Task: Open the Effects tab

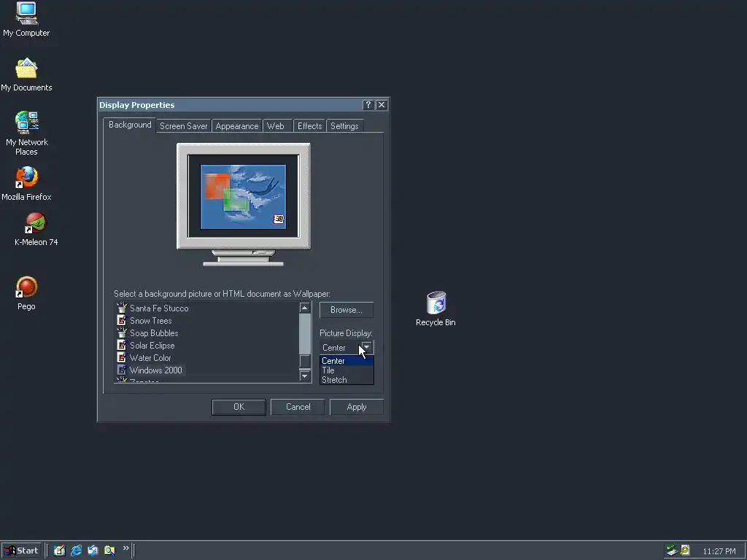Action: pyautogui.click(x=309, y=126)
